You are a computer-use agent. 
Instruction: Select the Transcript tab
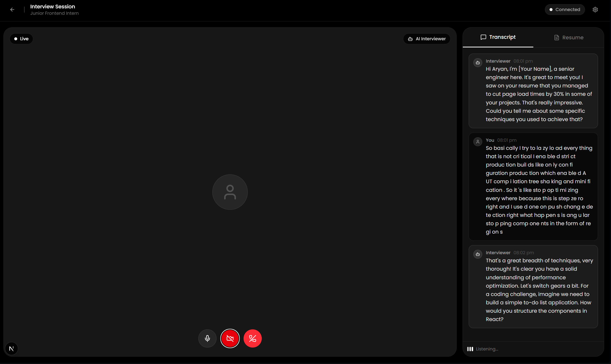[x=498, y=37]
